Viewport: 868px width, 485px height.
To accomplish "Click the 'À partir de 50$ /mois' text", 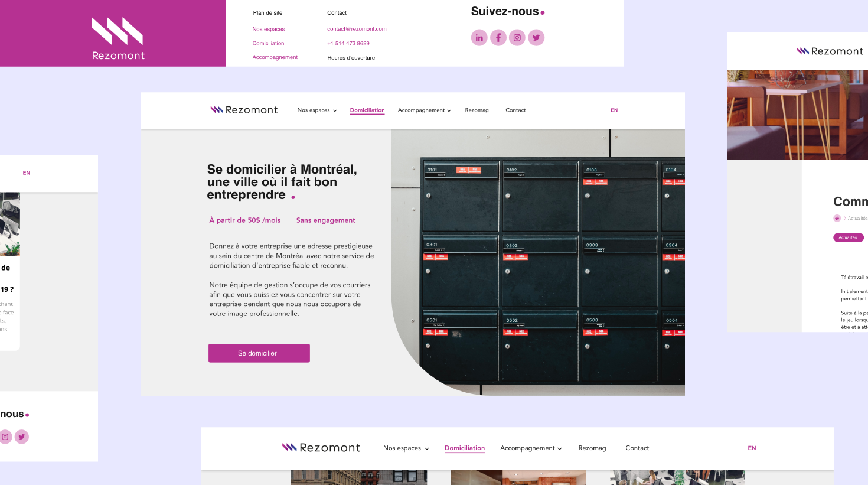I will [245, 220].
